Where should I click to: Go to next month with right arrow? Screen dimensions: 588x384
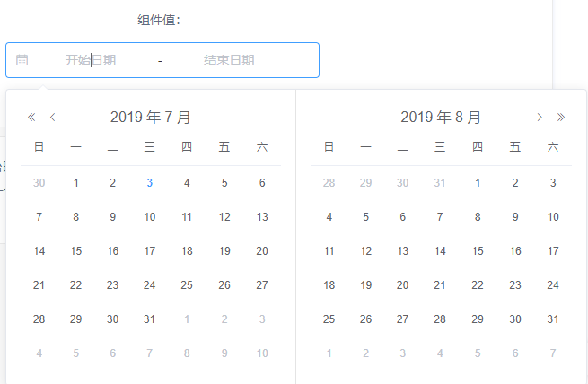pyautogui.click(x=540, y=118)
